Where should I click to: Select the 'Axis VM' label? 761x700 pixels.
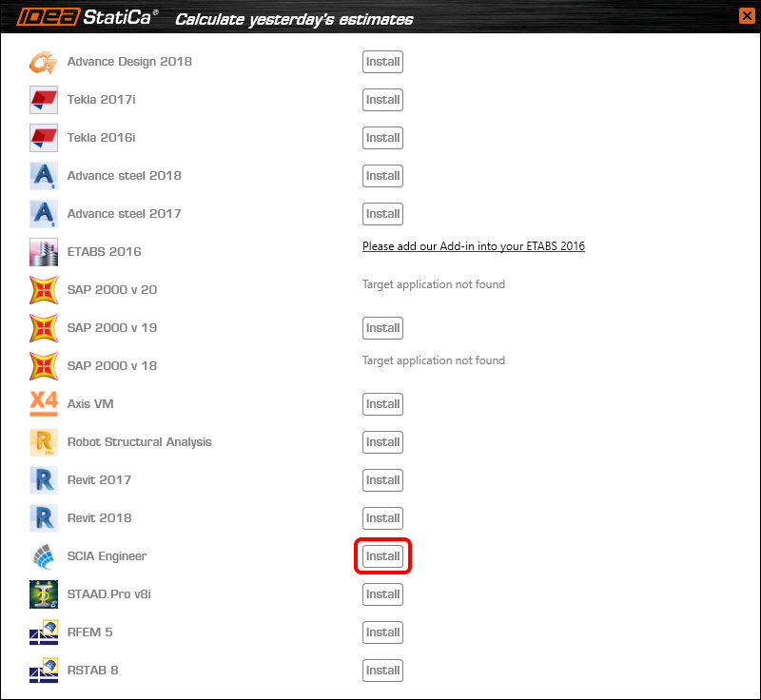pos(90,403)
